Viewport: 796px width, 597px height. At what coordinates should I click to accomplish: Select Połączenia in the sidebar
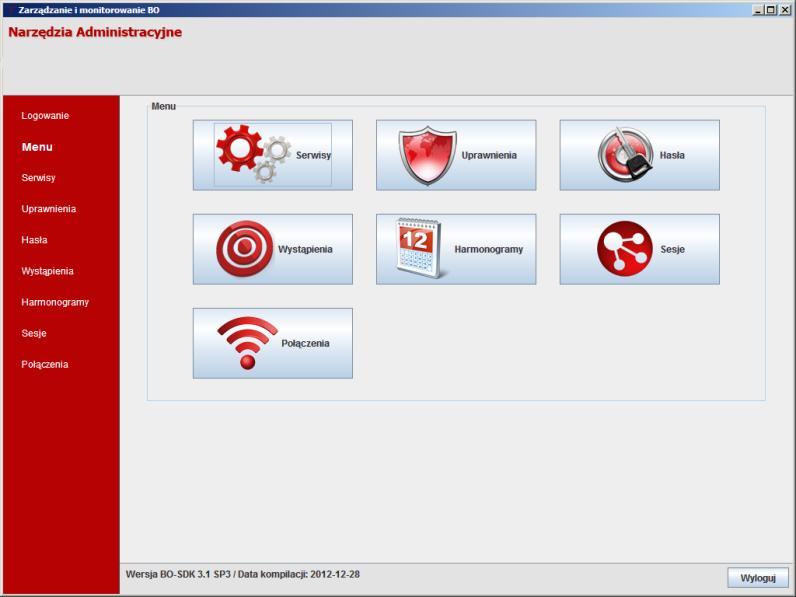click(45, 364)
